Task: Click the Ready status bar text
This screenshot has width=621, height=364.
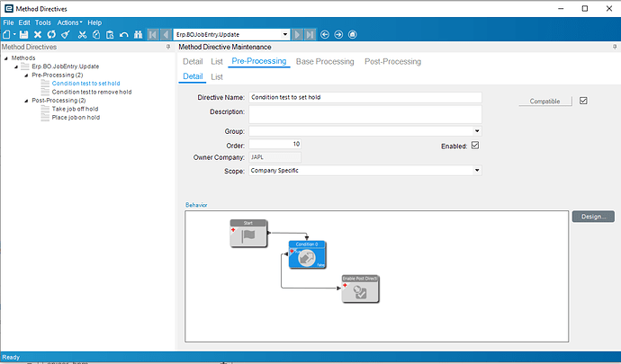Action: (11, 358)
